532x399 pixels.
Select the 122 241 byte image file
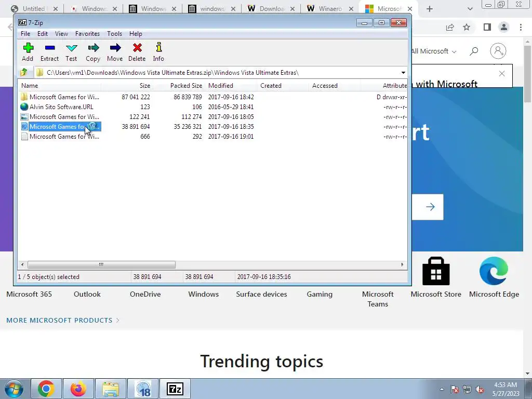(x=212, y=117)
